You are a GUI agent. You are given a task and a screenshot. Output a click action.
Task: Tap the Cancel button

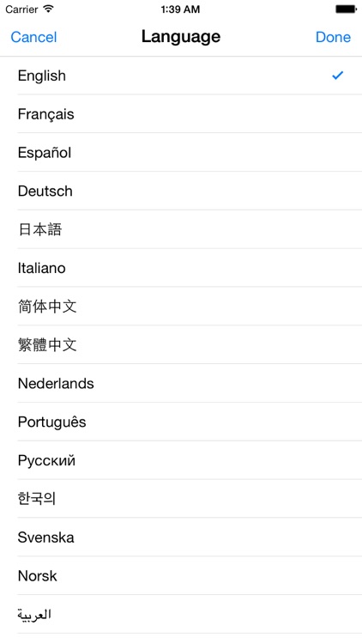coord(33,37)
